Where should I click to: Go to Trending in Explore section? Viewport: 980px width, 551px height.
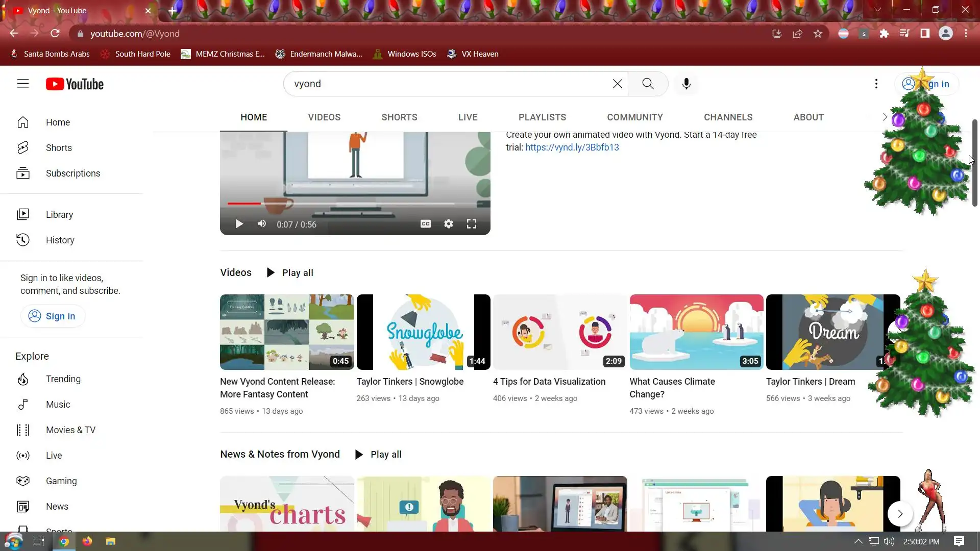[63, 379]
